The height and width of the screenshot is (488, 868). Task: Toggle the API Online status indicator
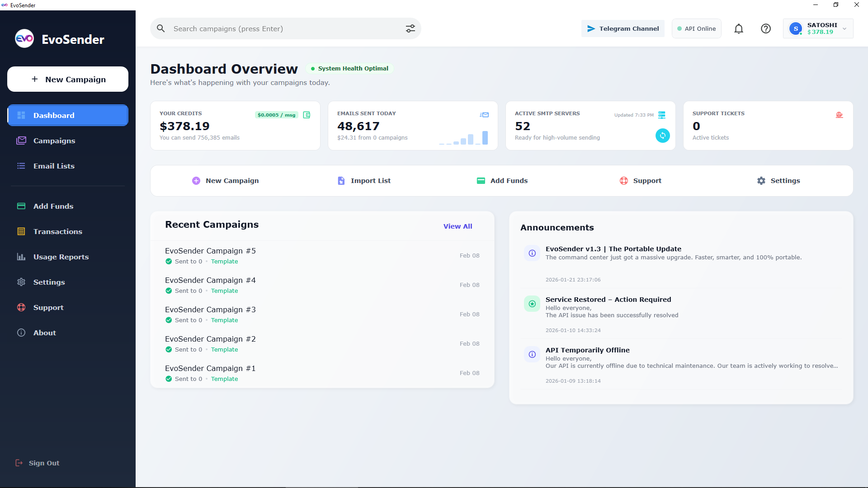[696, 28]
